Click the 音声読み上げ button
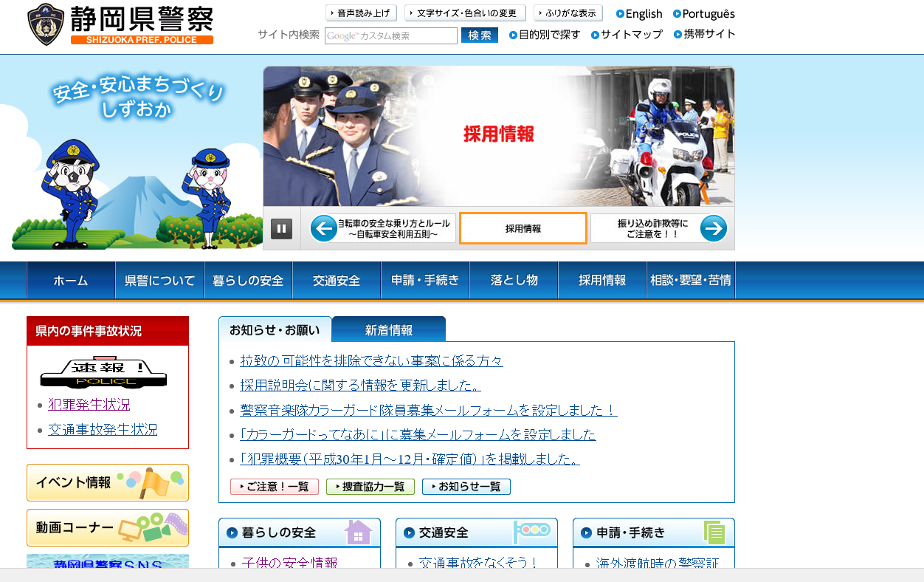 point(361,13)
